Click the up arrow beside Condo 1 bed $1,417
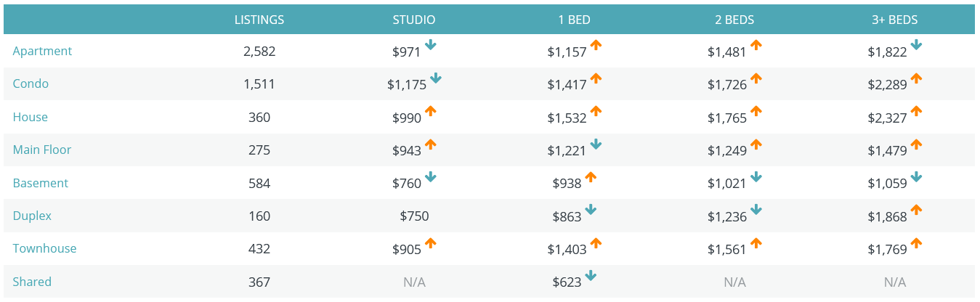Viewport: 980px width, 302px height. (x=596, y=78)
